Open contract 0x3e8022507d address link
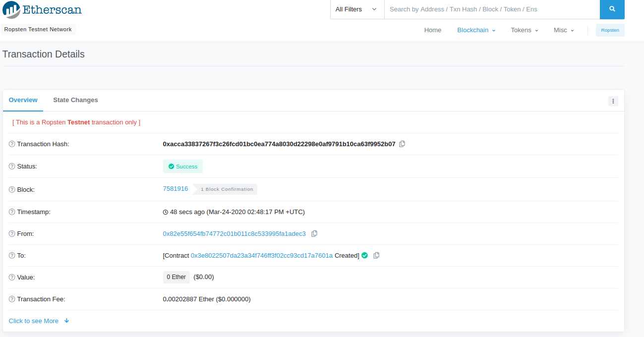The image size is (644, 337). 262,255
